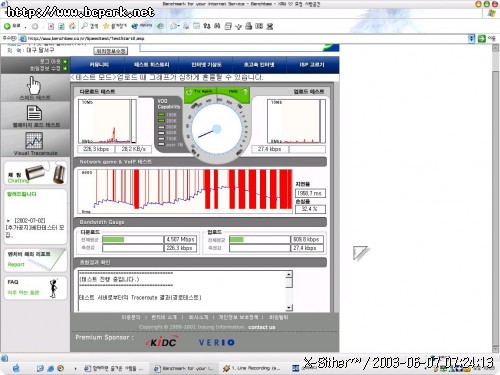The image size is (500, 375).
Task: Expand the address bar dropdown arrow
Action: tap(471, 39)
